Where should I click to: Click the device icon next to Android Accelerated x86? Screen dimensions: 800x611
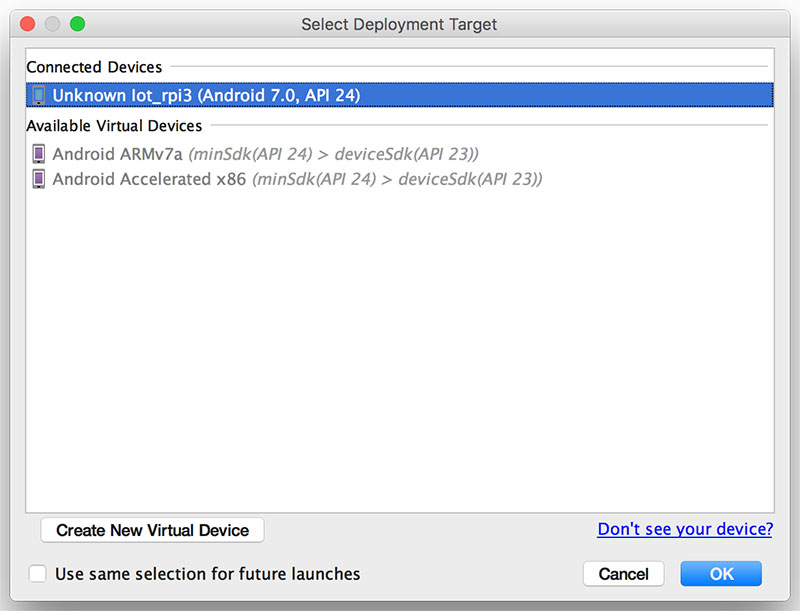[37, 180]
